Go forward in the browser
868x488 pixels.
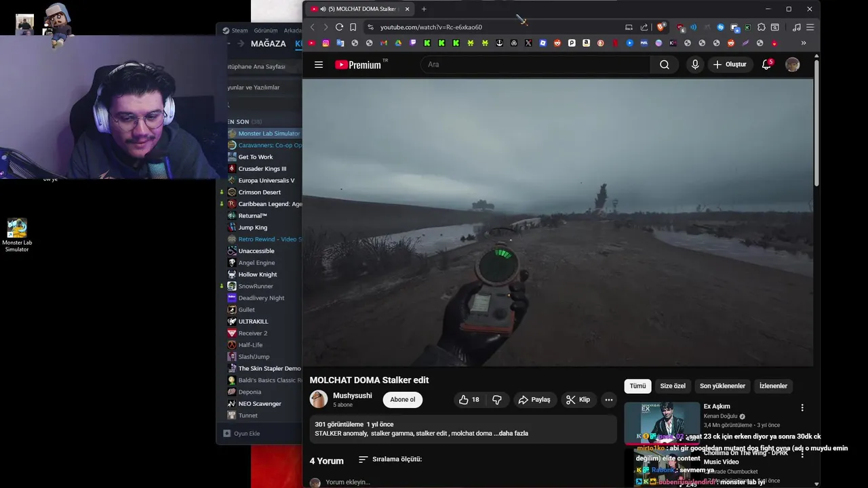pyautogui.click(x=325, y=27)
